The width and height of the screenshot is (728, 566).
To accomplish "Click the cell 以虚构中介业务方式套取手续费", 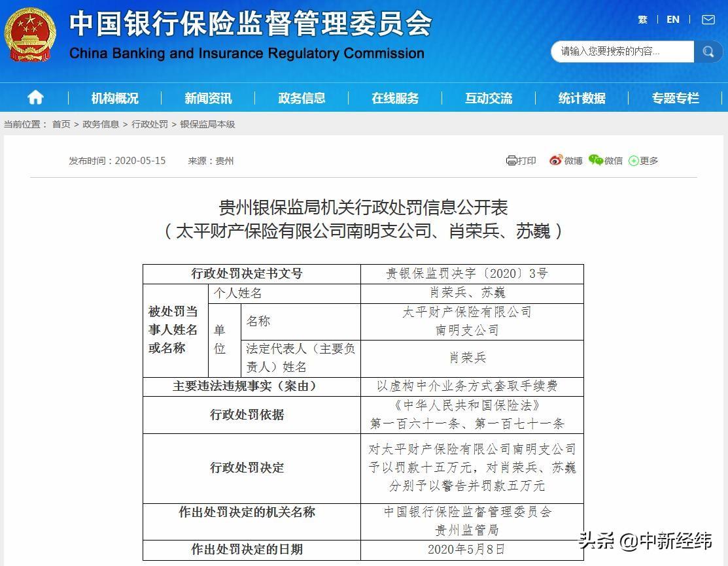I will 468,386.
